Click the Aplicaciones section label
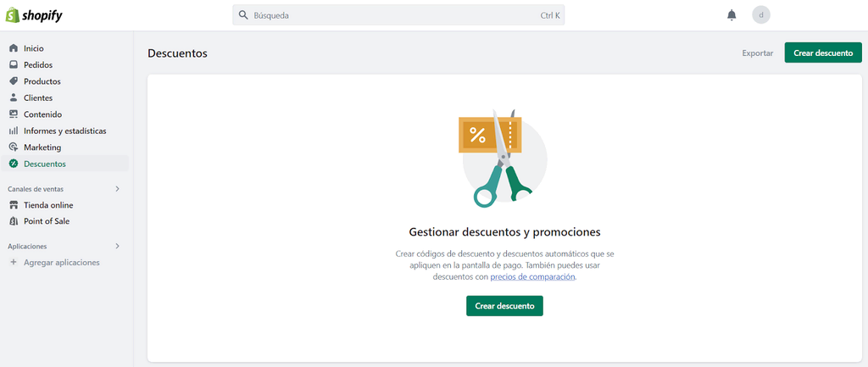The image size is (868, 367). tap(27, 246)
